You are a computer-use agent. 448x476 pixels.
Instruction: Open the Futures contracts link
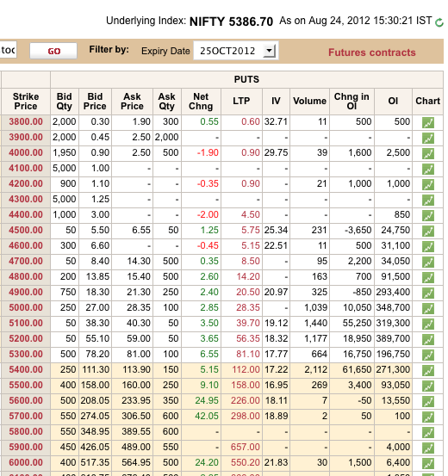point(371,53)
